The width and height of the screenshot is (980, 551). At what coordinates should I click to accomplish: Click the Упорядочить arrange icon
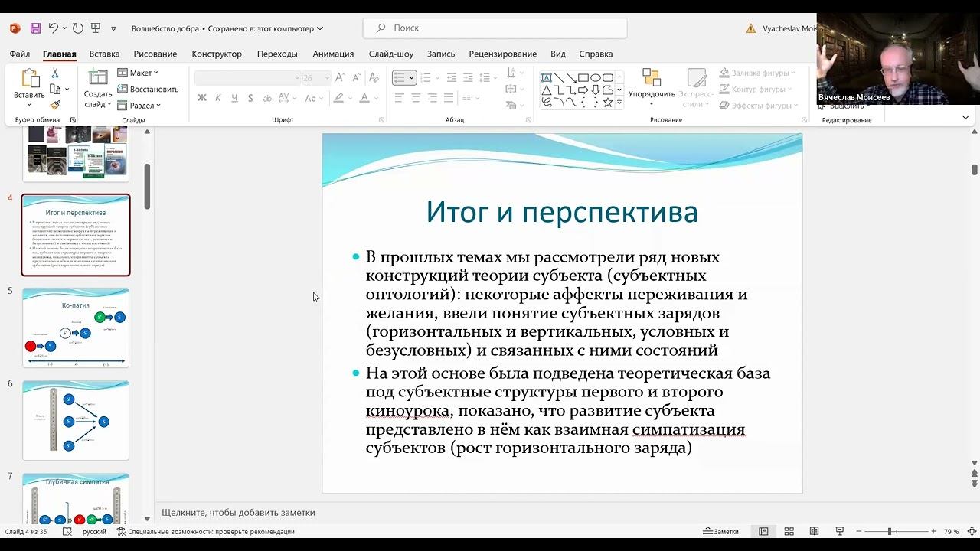coord(652,77)
